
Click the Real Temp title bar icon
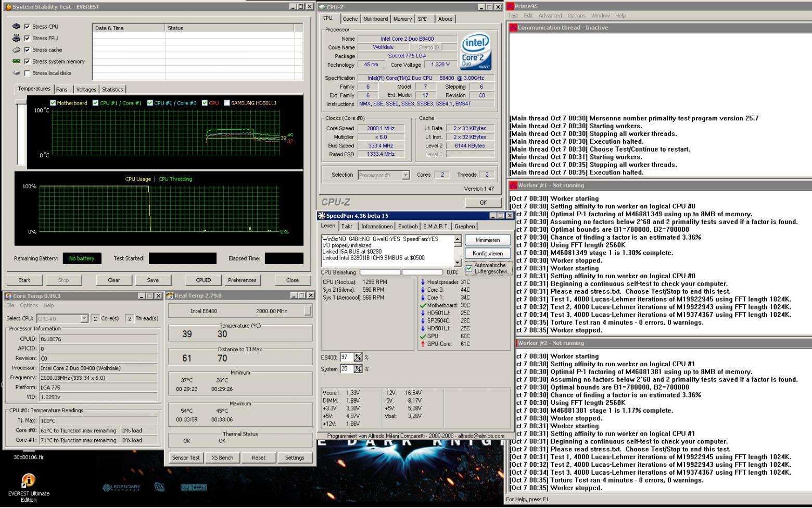(170, 295)
